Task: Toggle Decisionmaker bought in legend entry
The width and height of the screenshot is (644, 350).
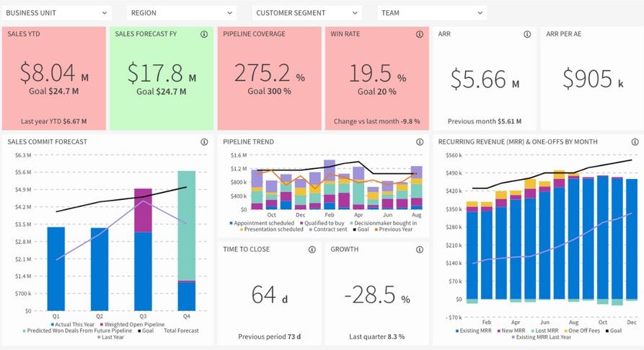Action: [x=383, y=223]
